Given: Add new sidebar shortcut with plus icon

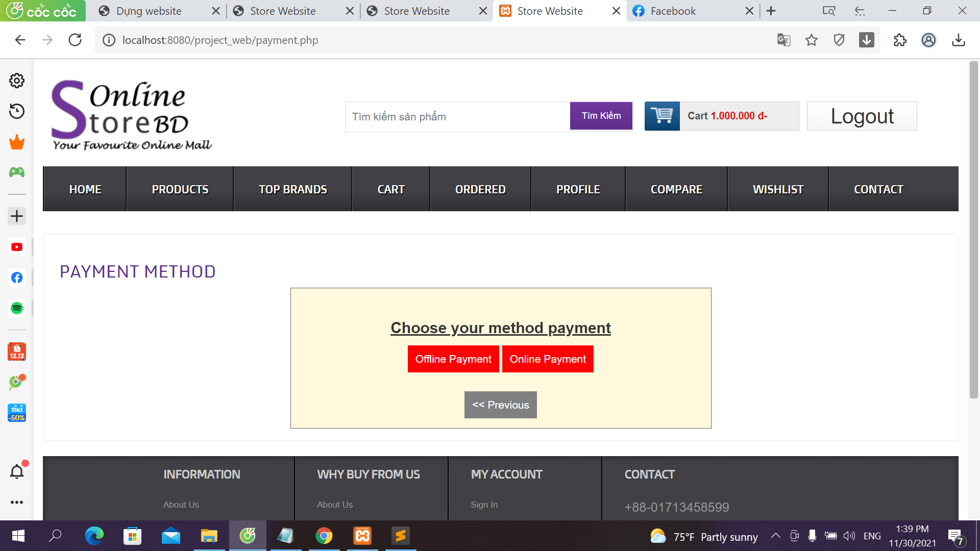Looking at the screenshot, I should 17,216.
